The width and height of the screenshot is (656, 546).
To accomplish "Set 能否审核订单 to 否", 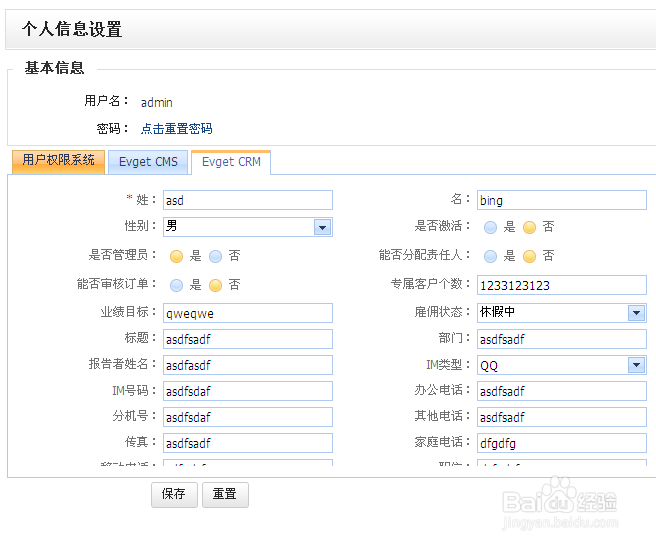I will click(x=215, y=285).
